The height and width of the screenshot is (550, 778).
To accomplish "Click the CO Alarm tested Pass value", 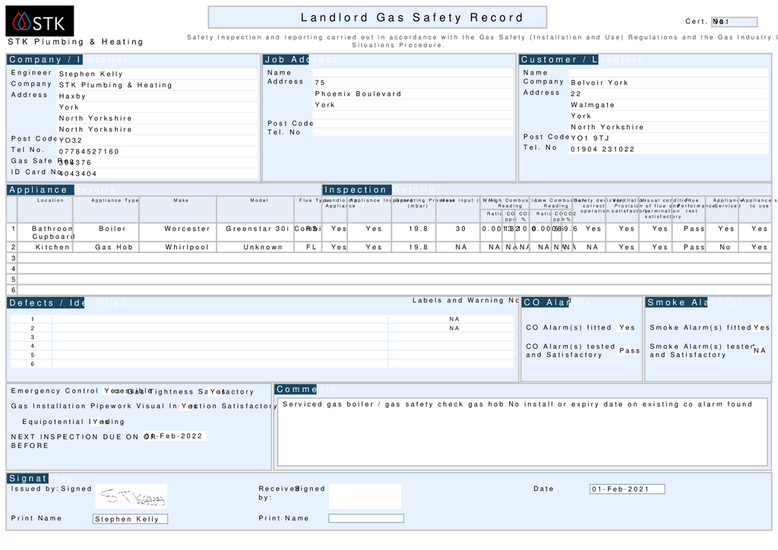I will (x=629, y=351).
